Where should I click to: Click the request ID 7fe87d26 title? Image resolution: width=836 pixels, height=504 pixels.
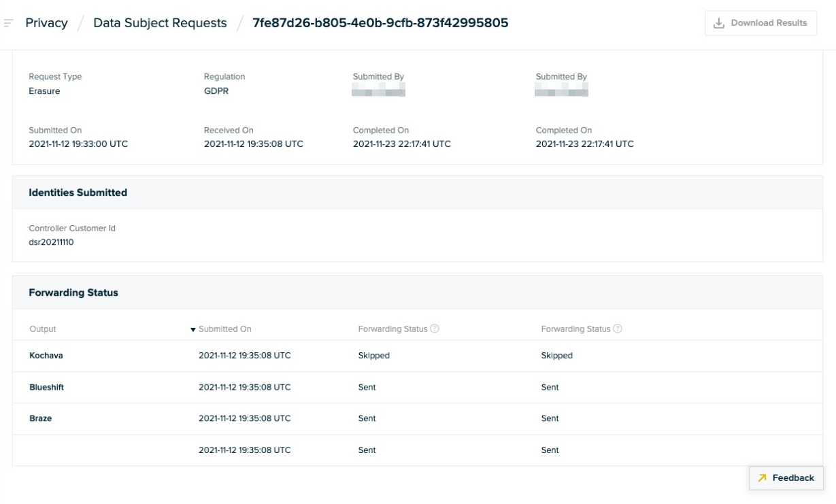[x=380, y=23]
